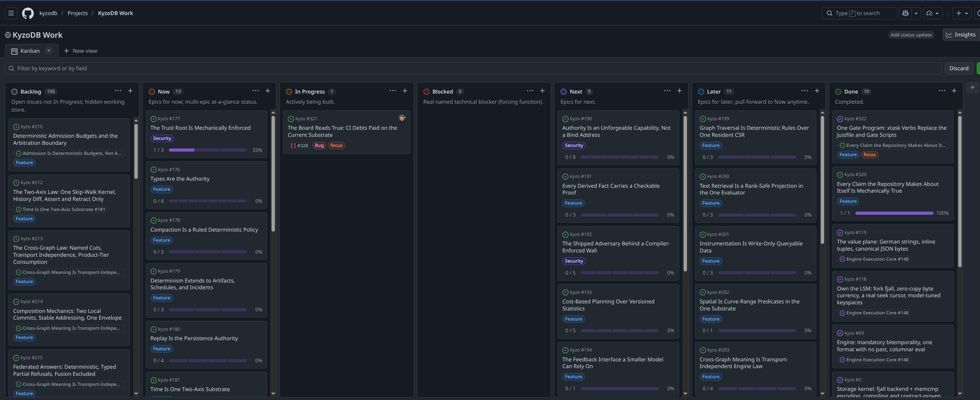Click pull request #328 on kyzo #321 card

pyautogui.click(x=299, y=146)
